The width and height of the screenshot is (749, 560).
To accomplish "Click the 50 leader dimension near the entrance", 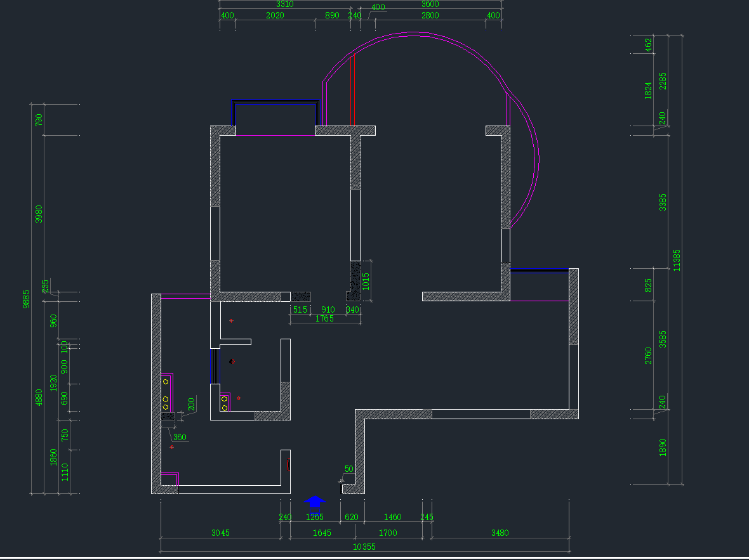I will coord(348,469).
